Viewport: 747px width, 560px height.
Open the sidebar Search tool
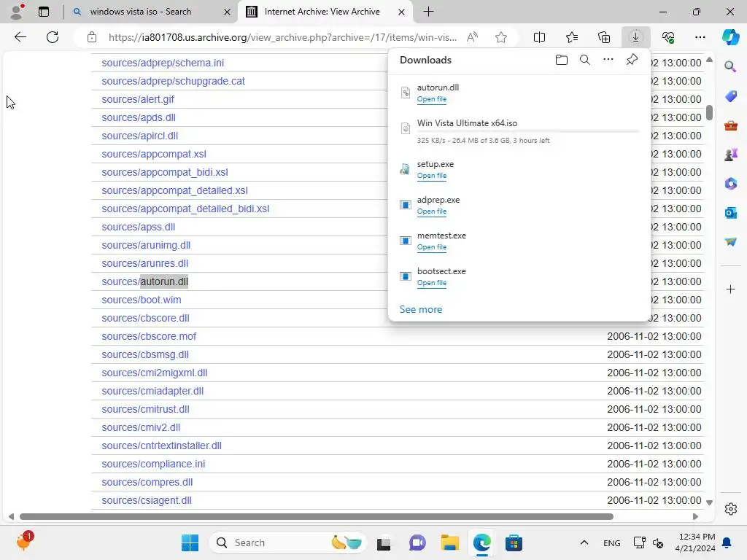(x=730, y=66)
